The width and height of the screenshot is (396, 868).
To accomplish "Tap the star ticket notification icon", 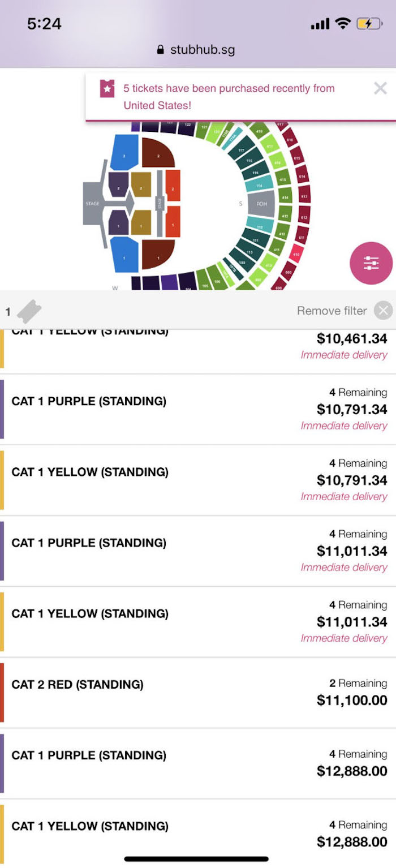I will (107, 89).
